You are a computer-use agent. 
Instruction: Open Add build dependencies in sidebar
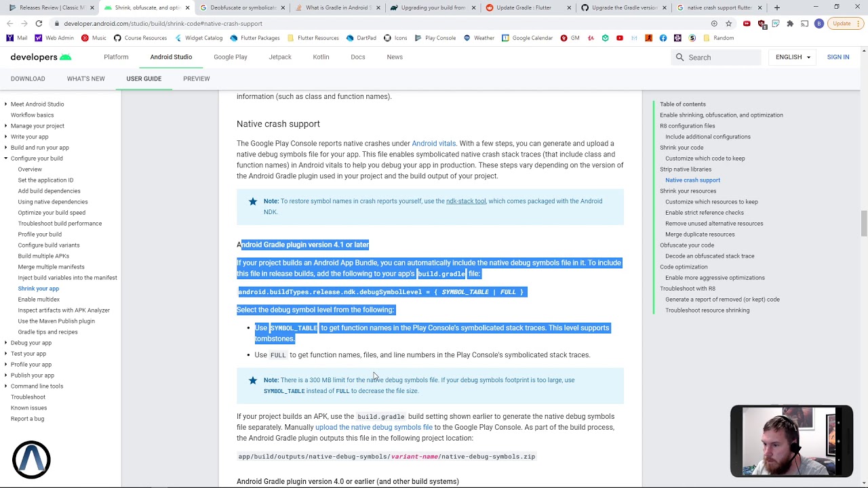pos(49,191)
